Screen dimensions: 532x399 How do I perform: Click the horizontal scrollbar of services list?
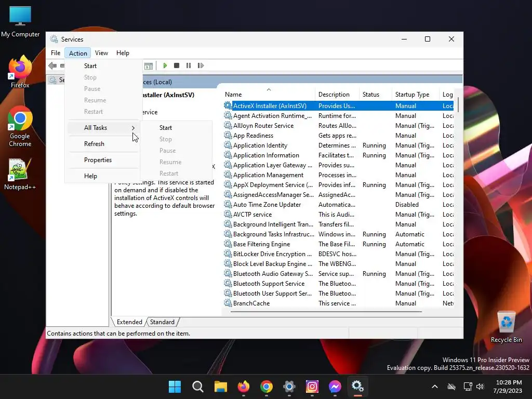coord(326,311)
